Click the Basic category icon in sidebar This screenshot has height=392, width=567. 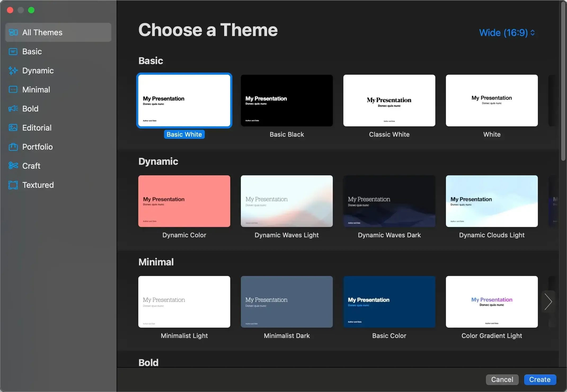click(x=13, y=51)
